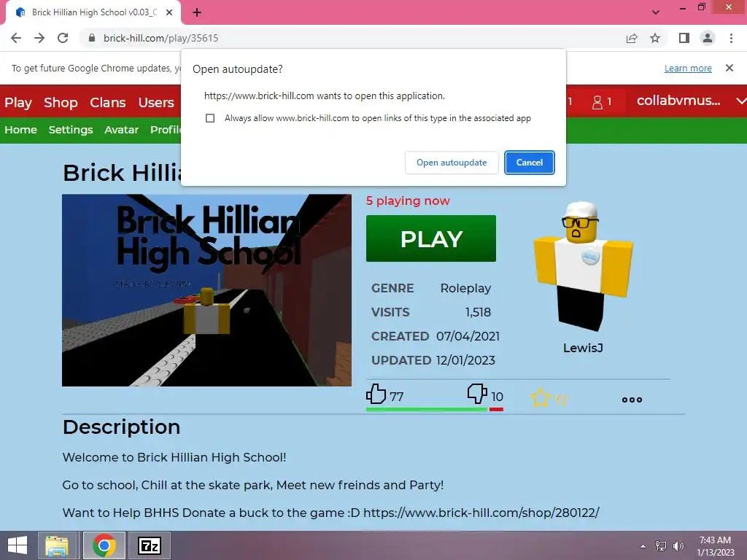Click the LewisJ avatar figure

click(583, 265)
